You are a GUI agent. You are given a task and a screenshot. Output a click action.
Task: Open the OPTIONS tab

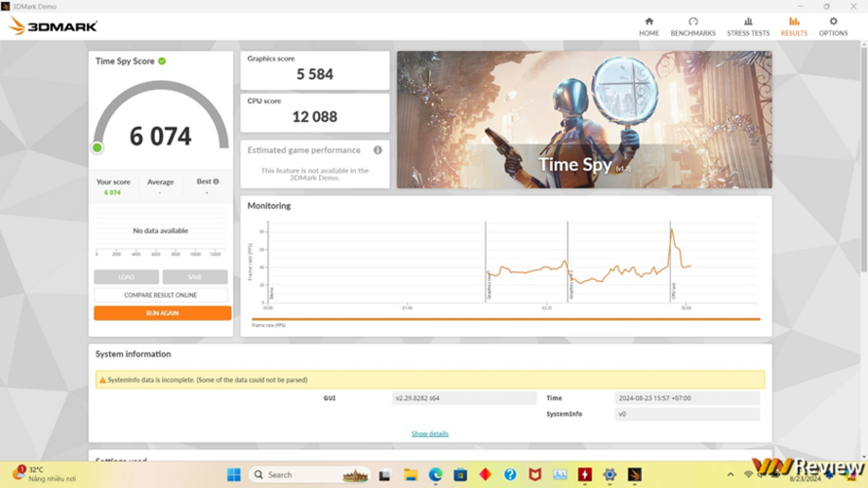[x=833, y=26]
